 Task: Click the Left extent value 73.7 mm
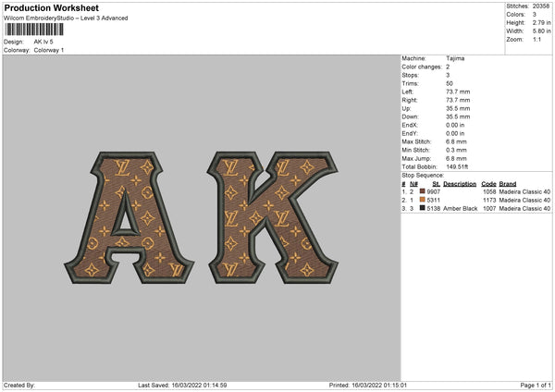(458, 92)
